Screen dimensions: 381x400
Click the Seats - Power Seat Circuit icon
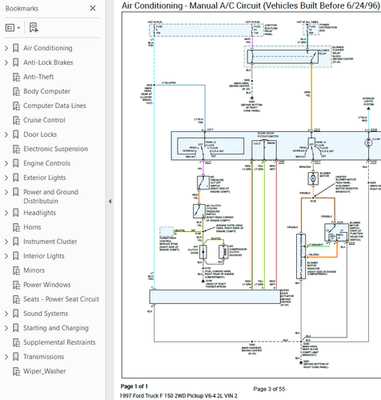coord(16,299)
